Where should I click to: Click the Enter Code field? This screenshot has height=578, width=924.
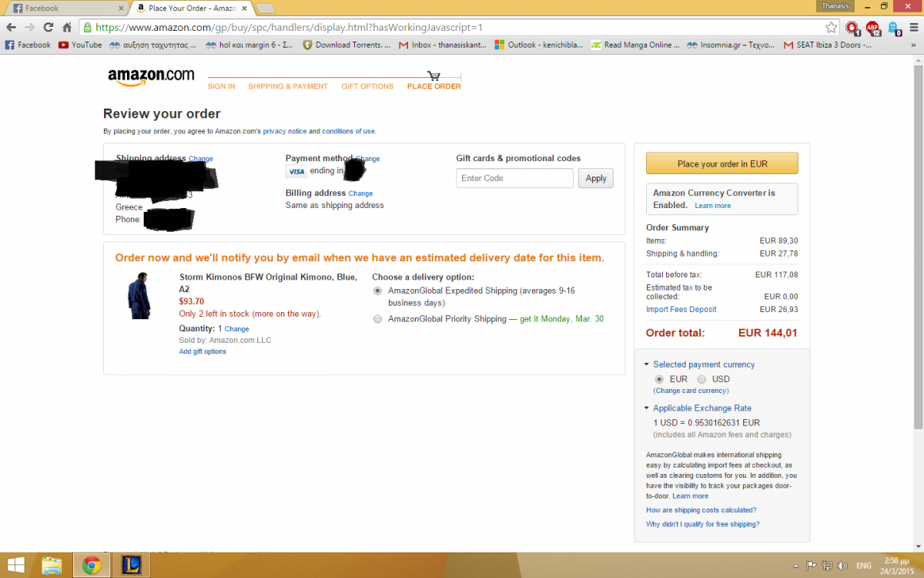pyautogui.click(x=514, y=178)
